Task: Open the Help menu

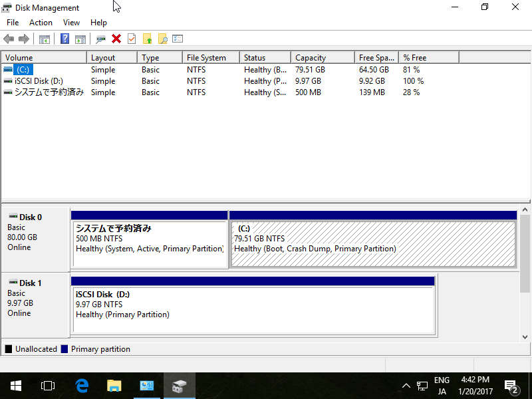Action: [98, 23]
